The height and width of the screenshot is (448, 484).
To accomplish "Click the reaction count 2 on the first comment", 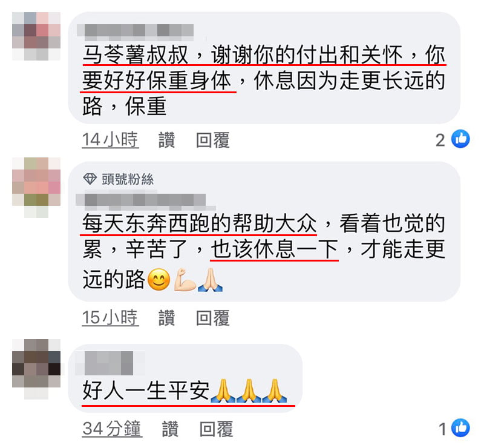I will (x=440, y=140).
